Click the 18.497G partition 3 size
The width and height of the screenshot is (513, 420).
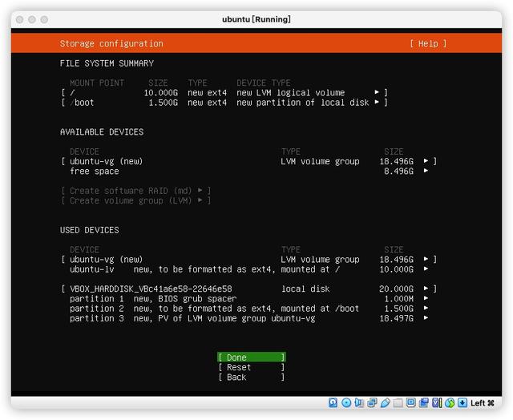coord(396,318)
